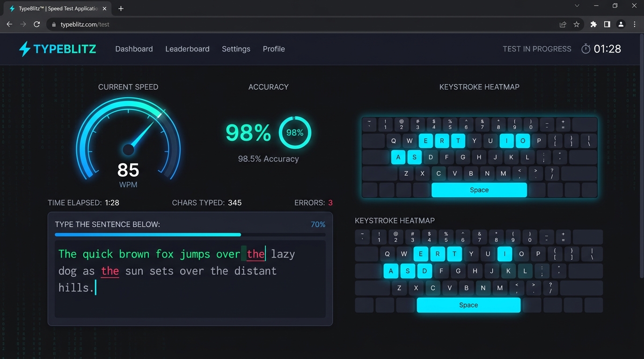Open the Profile page
Image resolution: width=644 pixels, height=359 pixels.
(274, 49)
